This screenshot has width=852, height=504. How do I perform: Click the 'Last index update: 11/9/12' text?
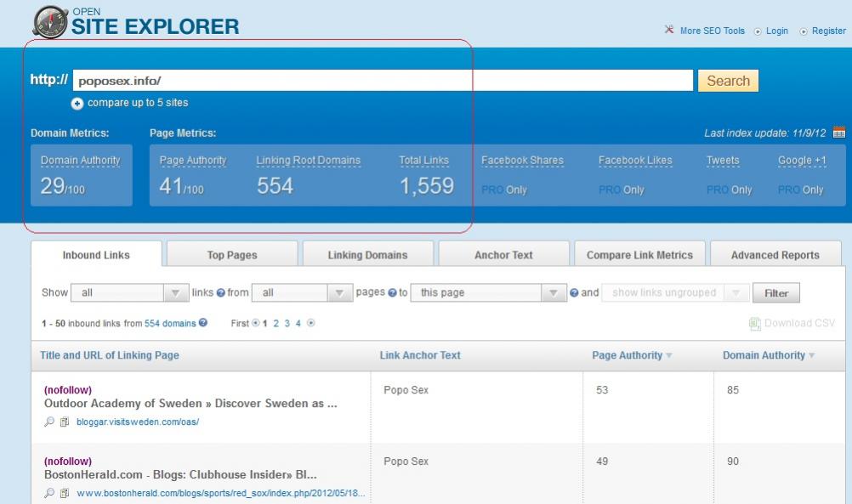coord(765,133)
